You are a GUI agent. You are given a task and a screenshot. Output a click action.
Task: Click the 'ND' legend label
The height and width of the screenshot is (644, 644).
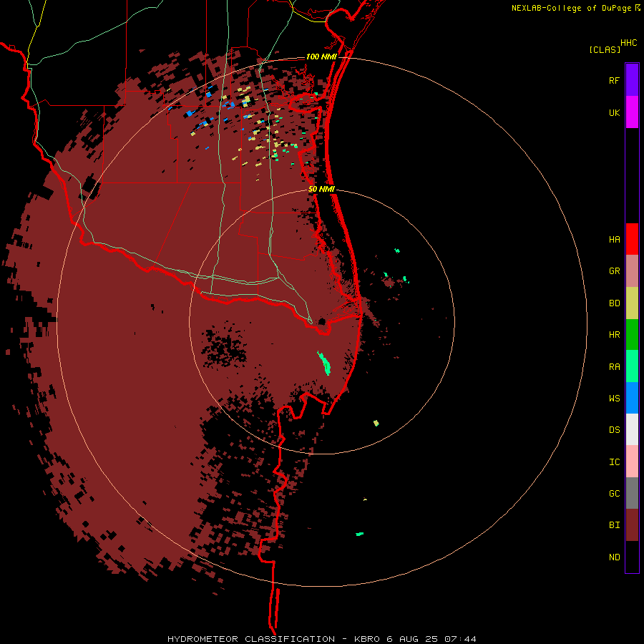(614, 557)
